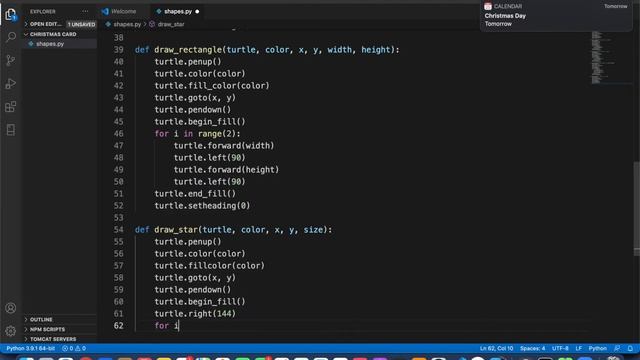
Task: Open the notifications bell in status bar
Action: 630,349
